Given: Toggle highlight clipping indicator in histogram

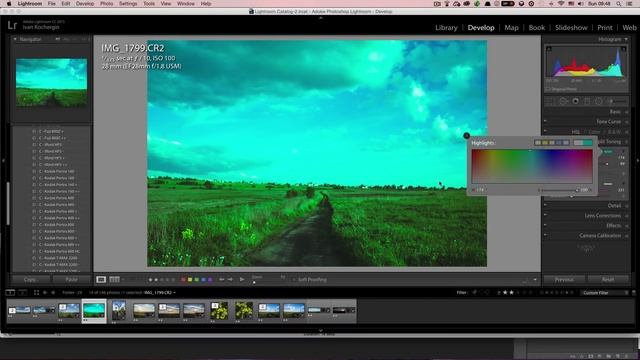Looking at the screenshot, I should (624, 49).
